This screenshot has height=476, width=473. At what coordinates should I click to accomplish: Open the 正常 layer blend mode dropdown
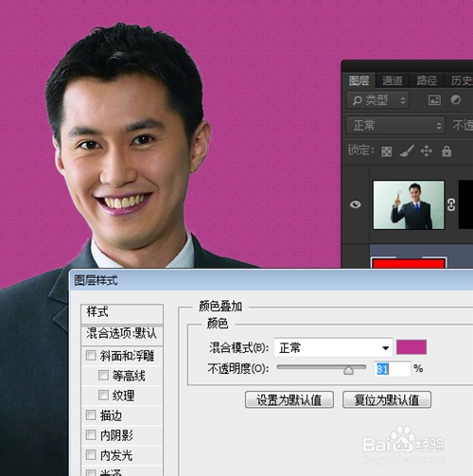pos(395,126)
